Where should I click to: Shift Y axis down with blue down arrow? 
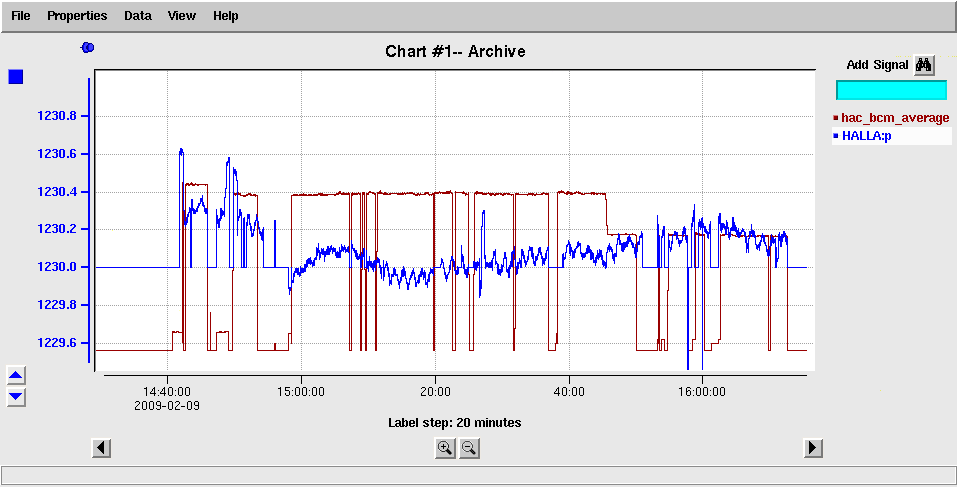tap(16, 397)
